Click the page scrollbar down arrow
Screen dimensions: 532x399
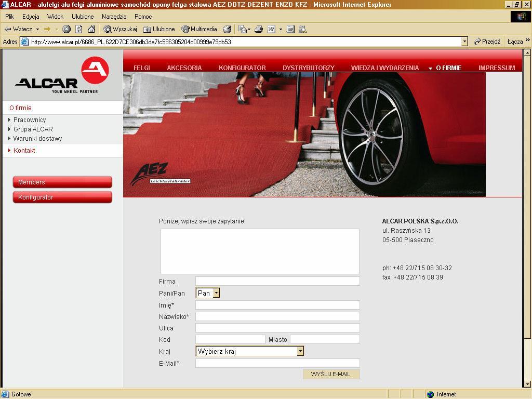(x=527, y=384)
